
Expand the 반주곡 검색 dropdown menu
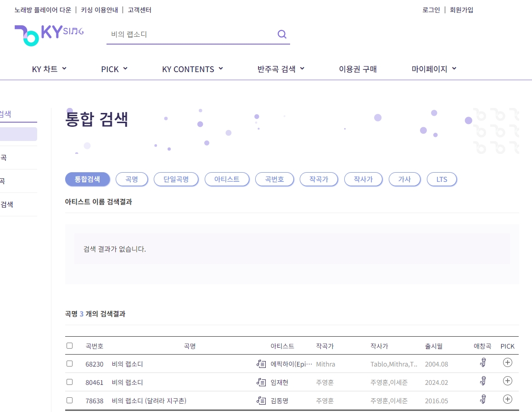(x=280, y=68)
